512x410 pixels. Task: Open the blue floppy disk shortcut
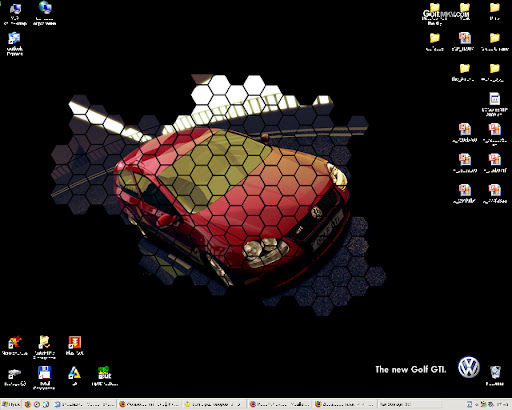[44, 378]
